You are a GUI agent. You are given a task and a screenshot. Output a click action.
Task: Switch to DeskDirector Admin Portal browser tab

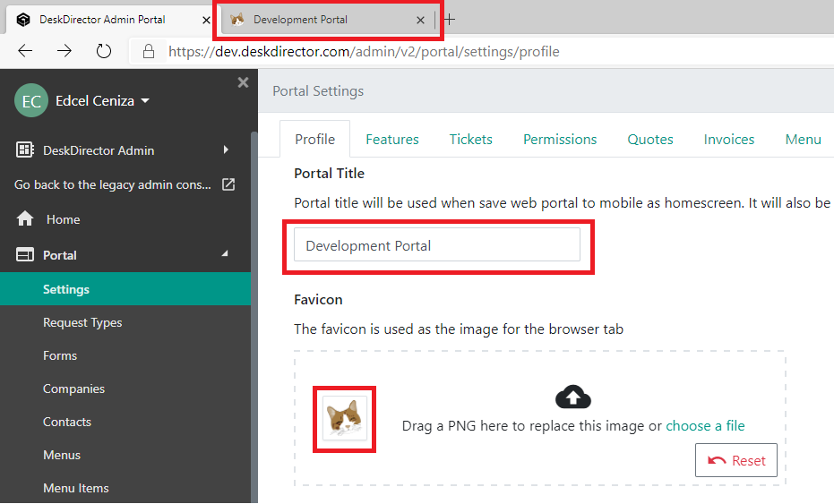(x=110, y=20)
